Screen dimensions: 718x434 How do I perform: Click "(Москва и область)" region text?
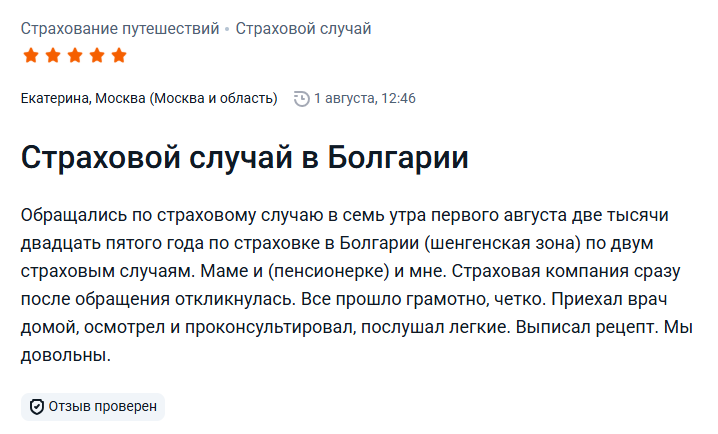tap(214, 98)
